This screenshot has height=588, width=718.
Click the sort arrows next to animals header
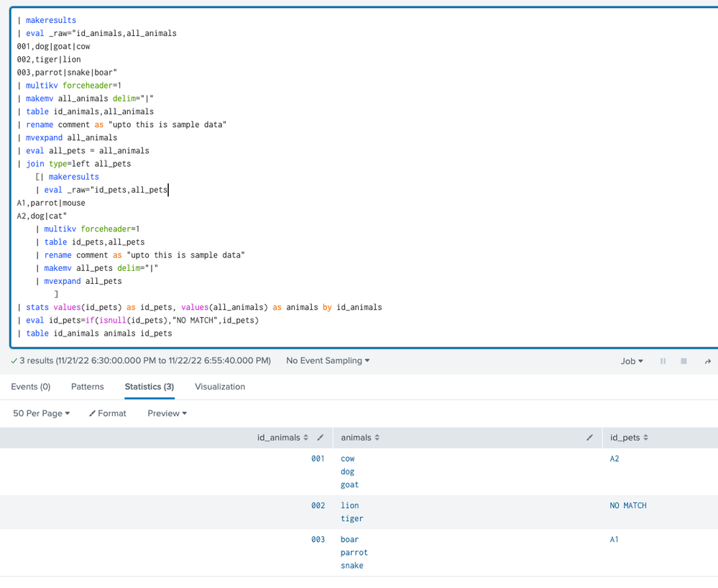pyautogui.click(x=377, y=438)
